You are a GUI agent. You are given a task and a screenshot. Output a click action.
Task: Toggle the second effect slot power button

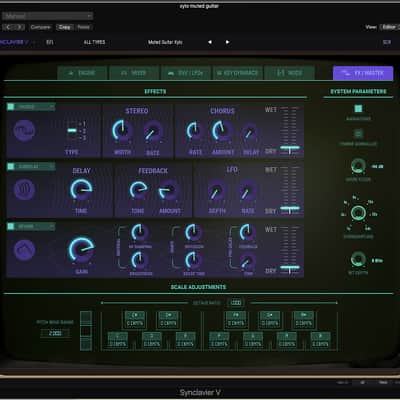tap(11, 166)
